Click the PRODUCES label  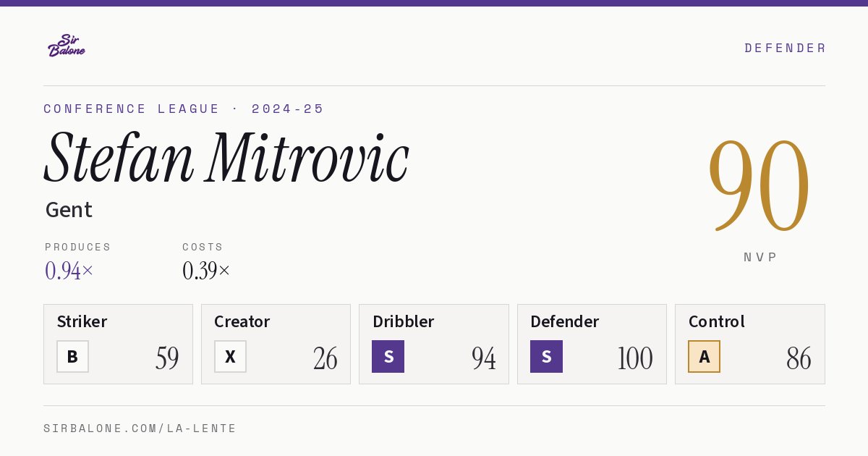coord(78,247)
